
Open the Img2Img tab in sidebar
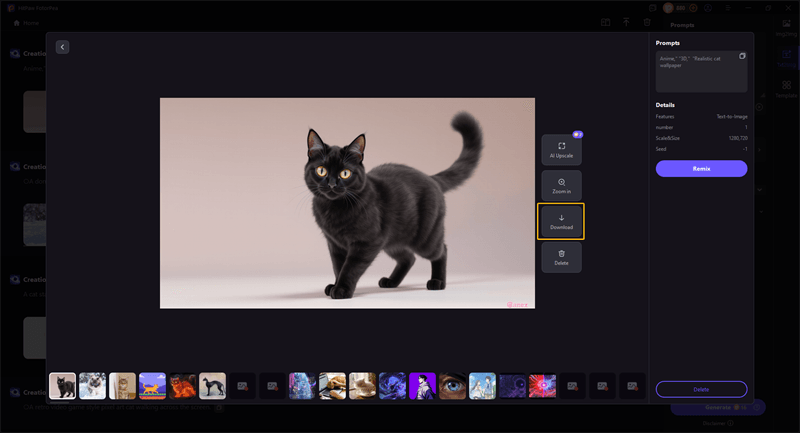(x=786, y=27)
